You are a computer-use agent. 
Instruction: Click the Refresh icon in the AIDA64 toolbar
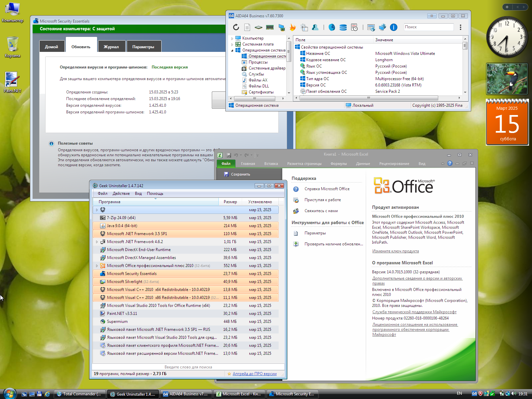(236, 27)
